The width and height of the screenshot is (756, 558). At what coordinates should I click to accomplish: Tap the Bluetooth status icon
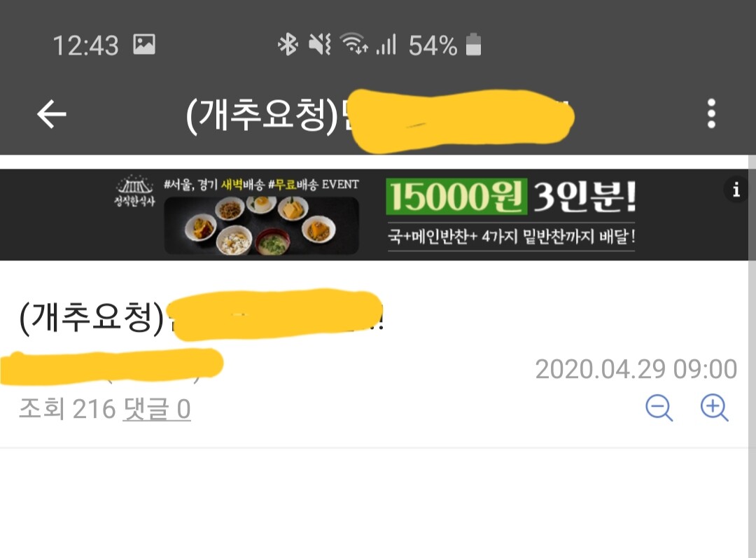coord(288,44)
